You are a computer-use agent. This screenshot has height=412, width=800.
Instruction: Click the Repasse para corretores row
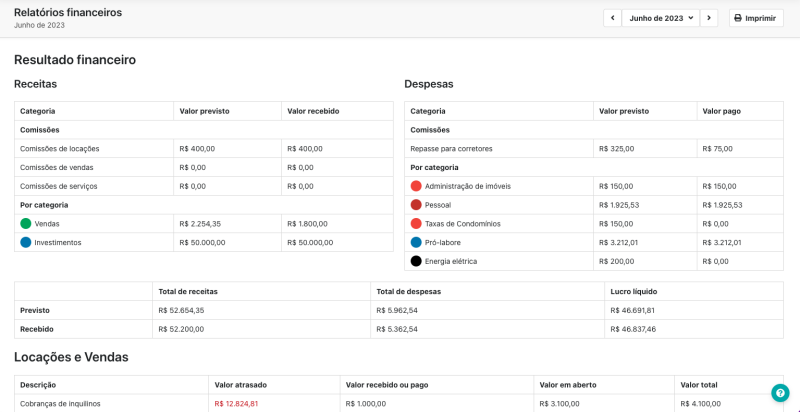click(451, 148)
